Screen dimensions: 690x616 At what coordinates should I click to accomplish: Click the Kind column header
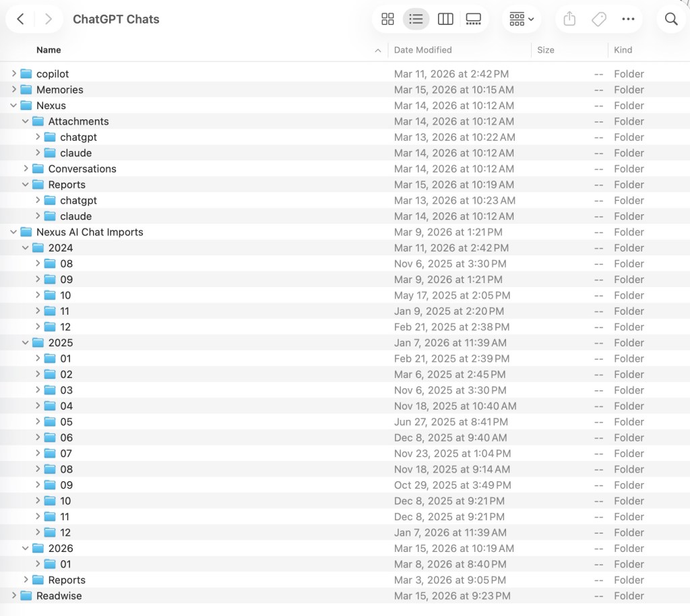point(623,50)
